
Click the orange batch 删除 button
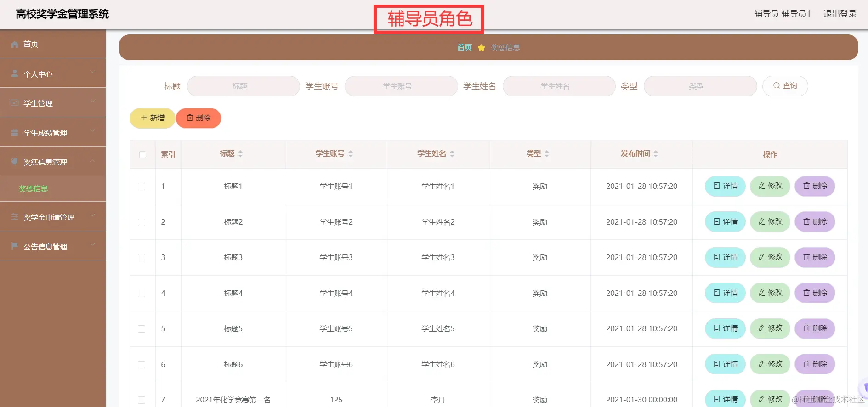tap(199, 118)
